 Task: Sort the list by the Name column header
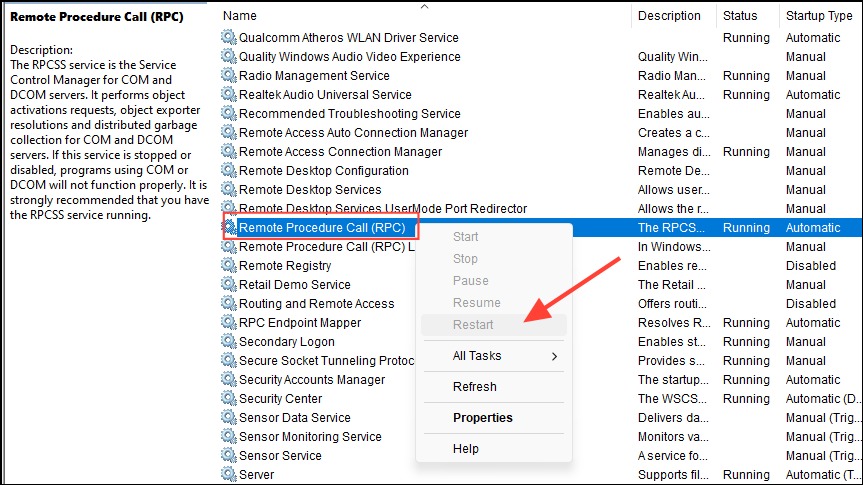click(x=239, y=15)
